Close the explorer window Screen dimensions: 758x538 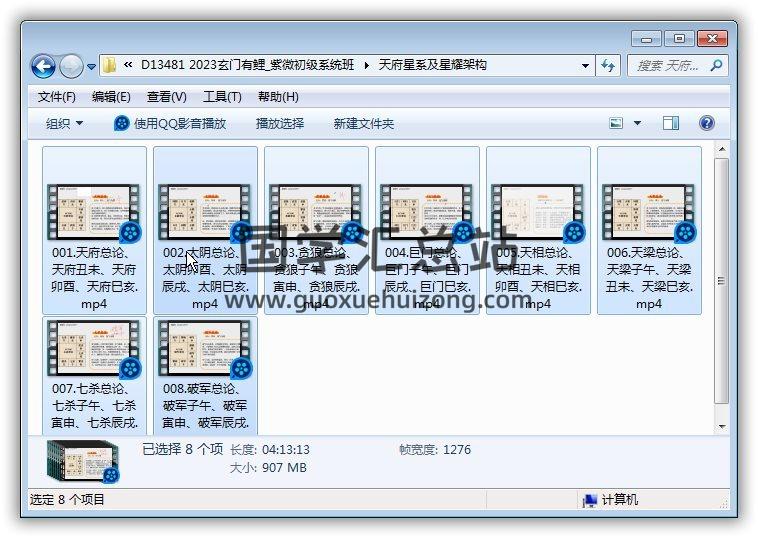[x=712, y=39]
